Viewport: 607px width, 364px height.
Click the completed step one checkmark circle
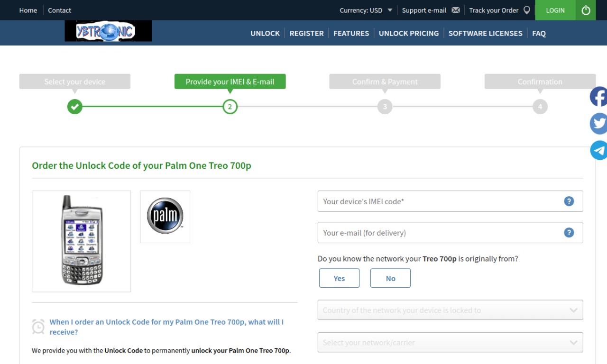(x=74, y=107)
